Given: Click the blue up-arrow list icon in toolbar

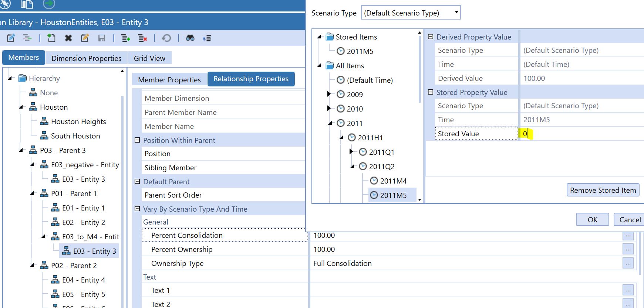Looking at the screenshot, I should pos(207,38).
